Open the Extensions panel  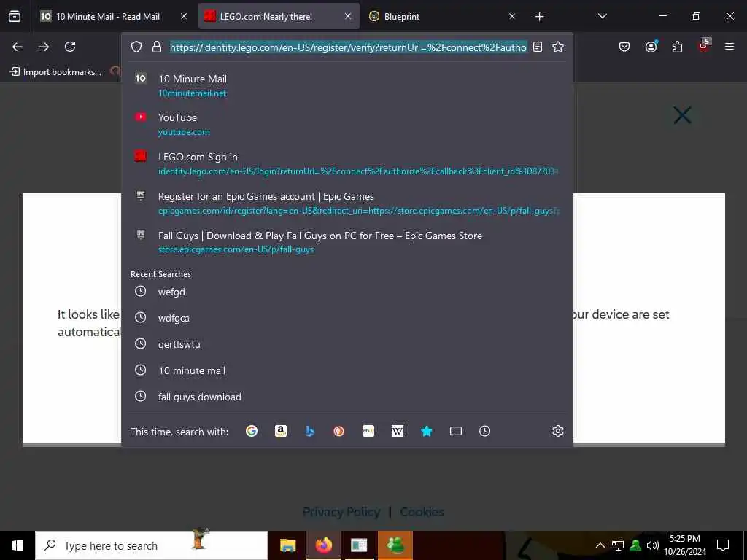tap(677, 47)
